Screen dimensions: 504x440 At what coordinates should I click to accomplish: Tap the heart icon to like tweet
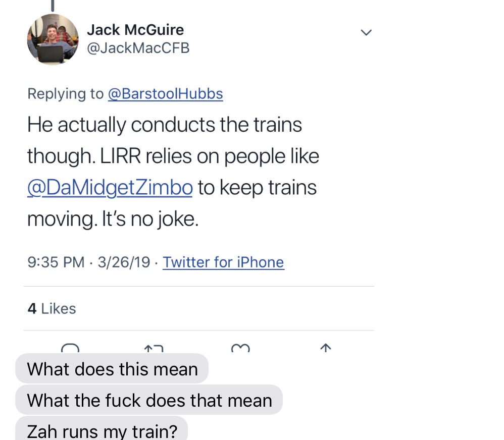(240, 349)
